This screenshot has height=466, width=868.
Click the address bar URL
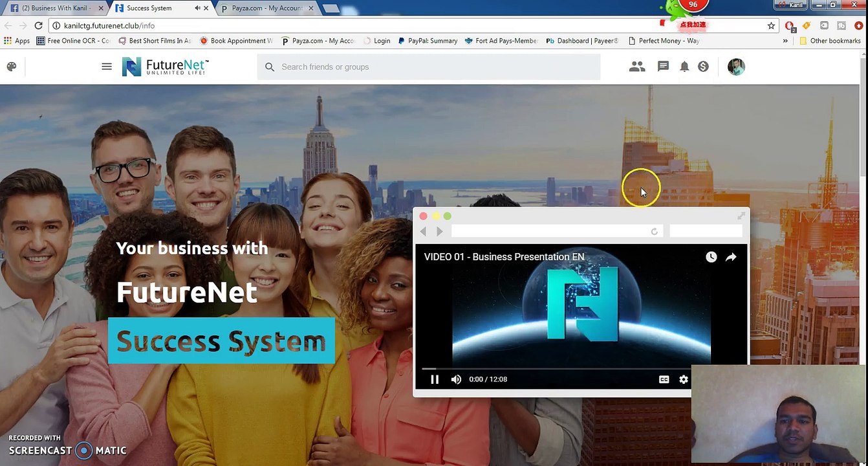(109, 25)
